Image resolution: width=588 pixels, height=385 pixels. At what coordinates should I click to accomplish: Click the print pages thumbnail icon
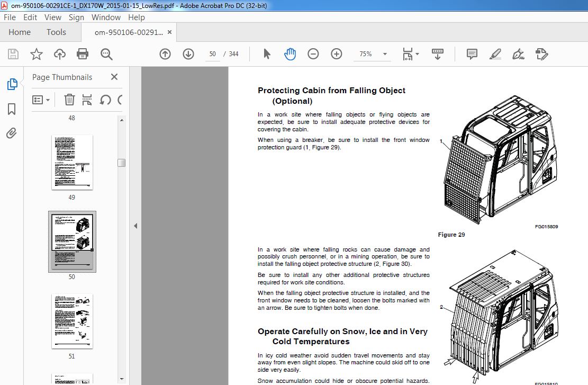(87, 100)
